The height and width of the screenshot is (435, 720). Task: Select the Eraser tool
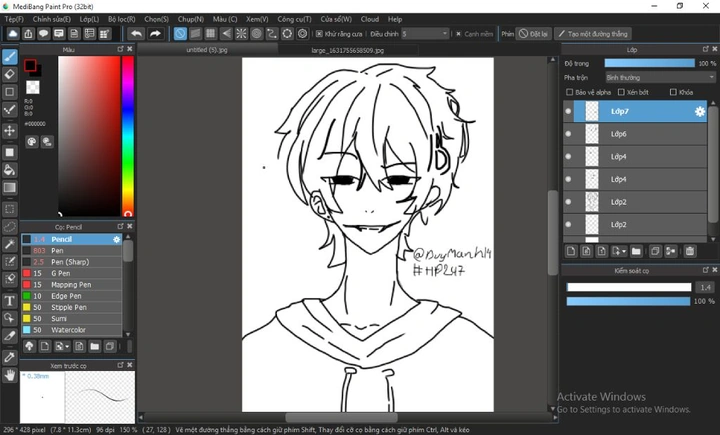coord(10,74)
